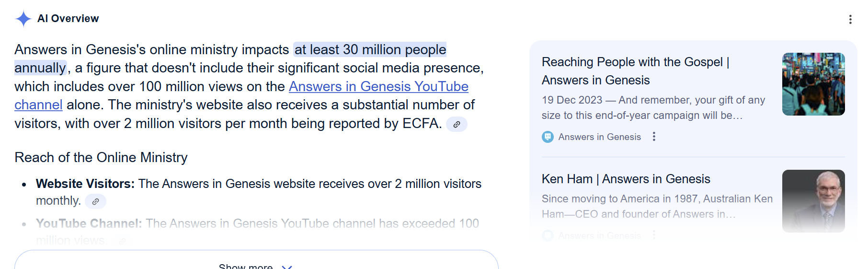
Task: Click the Answers in Genesis favicon under Ken Ham card
Action: click(548, 235)
